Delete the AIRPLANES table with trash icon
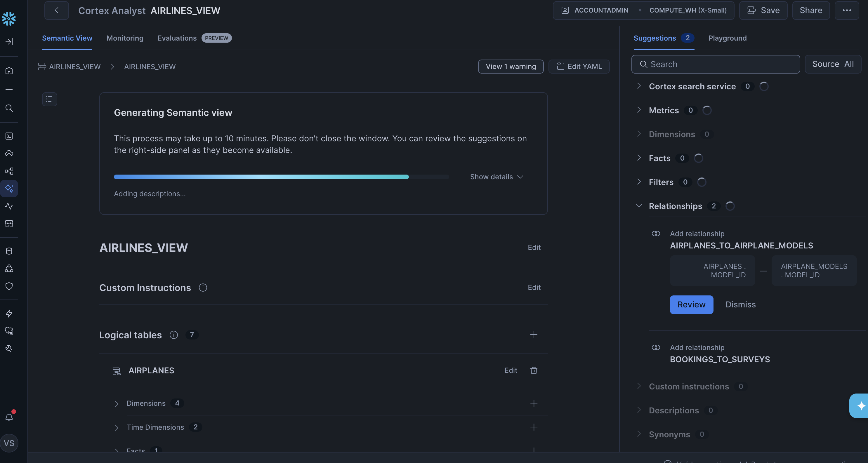868x463 pixels. click(x=533, y=370)
